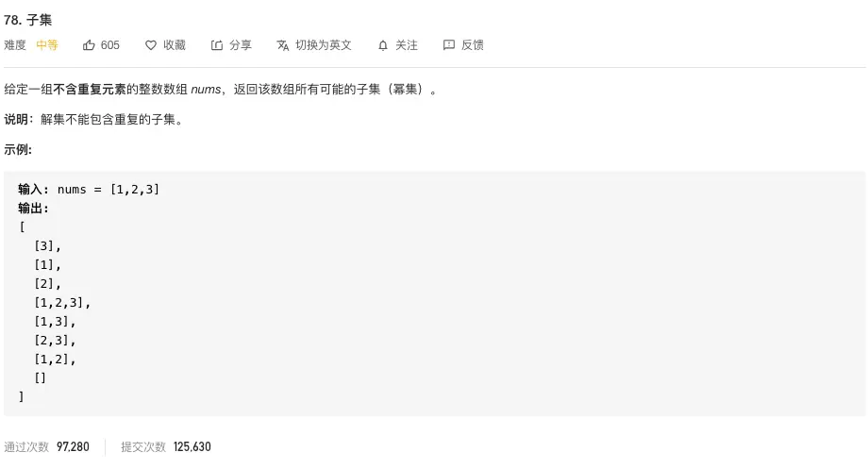Click the italic nums variable text
Viewport: 868px width, 469px height.
point(206,89)
